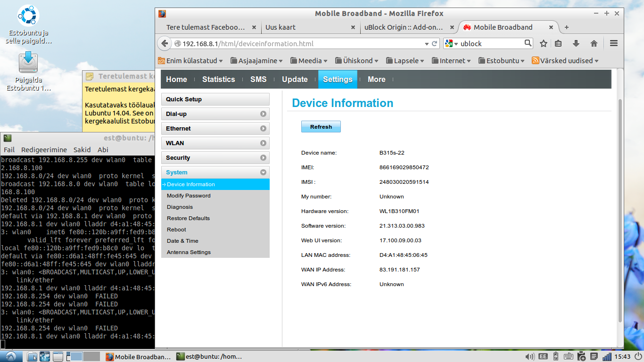Open the clipboard manager tray icon
The width and height of the screenshot is (644, 362).
click(x=581, y=356)
